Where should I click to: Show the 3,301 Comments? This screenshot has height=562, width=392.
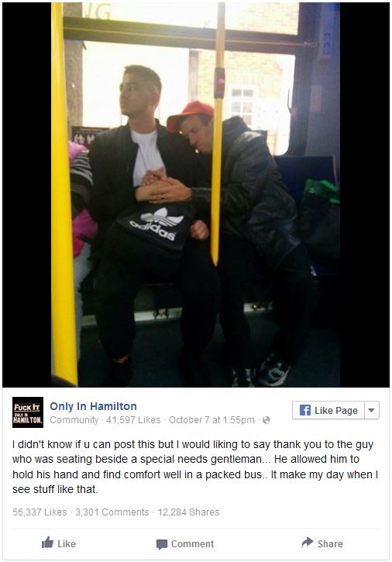click(112, 512)
